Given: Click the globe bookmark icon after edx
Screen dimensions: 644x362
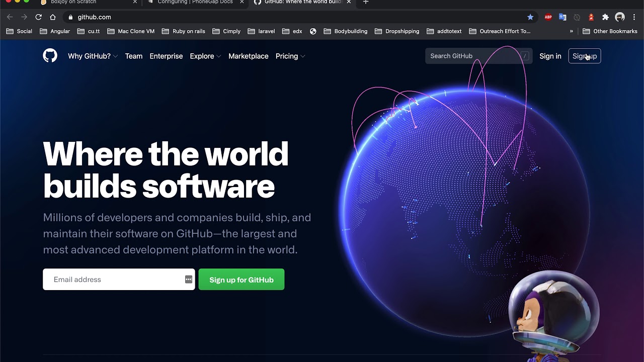Looking at the screenshot, I should 313,31.
